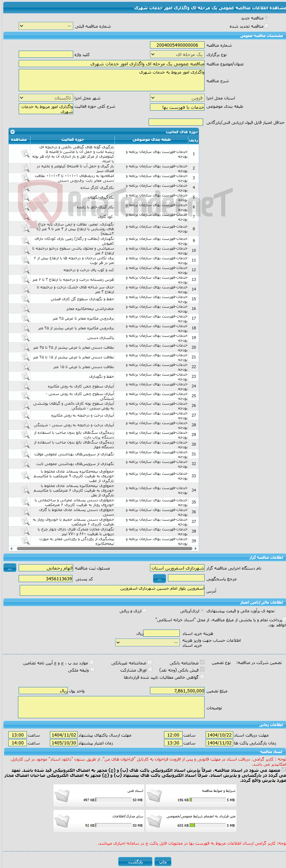The width and height of the screenshot is (286, 868).
Task: Open the اسناد فنی documents folder
Action: (x=62, y=795)
